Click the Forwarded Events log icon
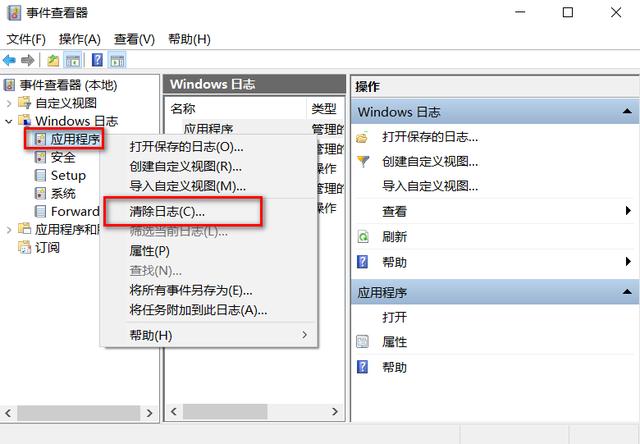Screen dimensions: 640x444 click(40, 211)
